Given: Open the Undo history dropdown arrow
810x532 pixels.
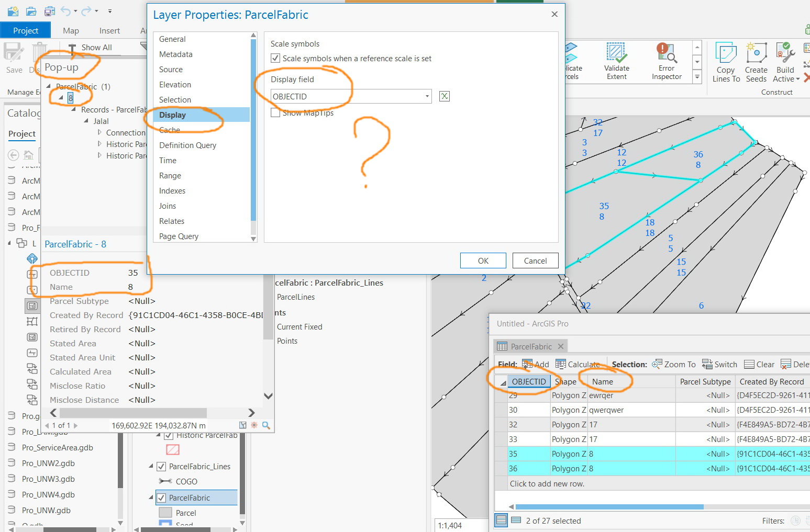Looking at the screenshot, I should coord(75,10).
